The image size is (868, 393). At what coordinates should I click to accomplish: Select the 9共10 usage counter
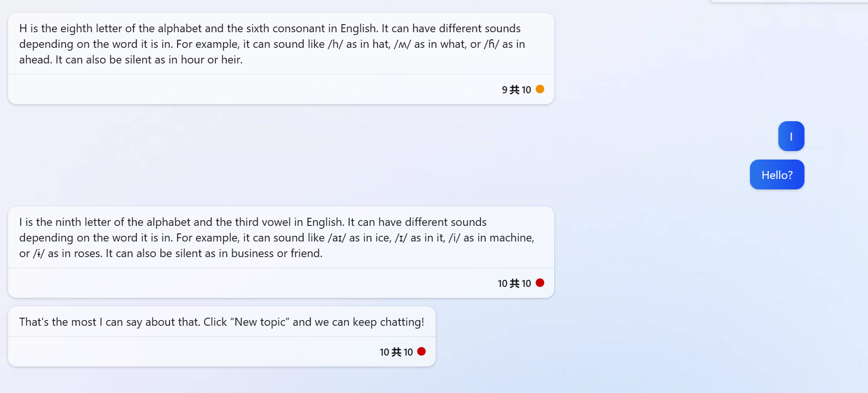click(517, 89)
